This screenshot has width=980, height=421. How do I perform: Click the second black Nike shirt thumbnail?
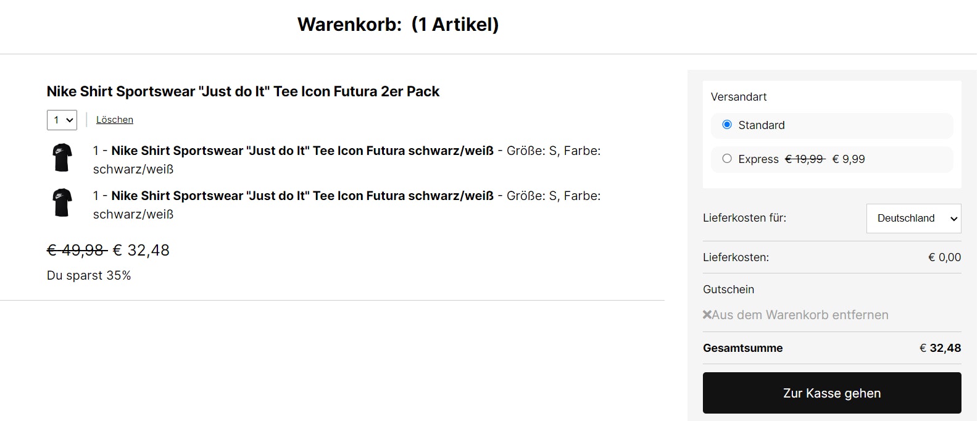(x=62, y=202)
